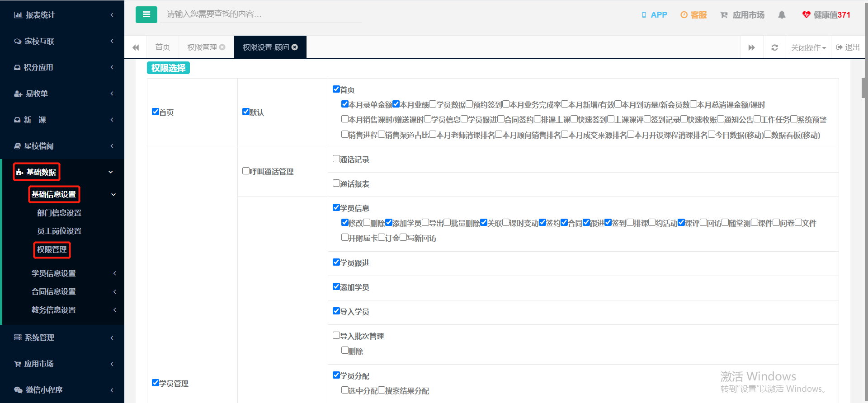Uncheck the 本月录单金额 checkbox

click(345, 104)
